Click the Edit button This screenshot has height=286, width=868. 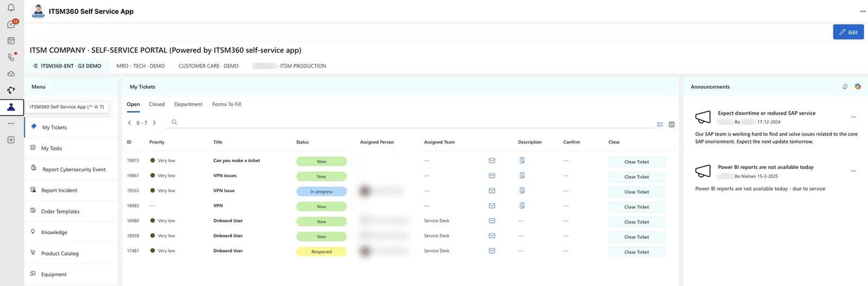point(848,32)
